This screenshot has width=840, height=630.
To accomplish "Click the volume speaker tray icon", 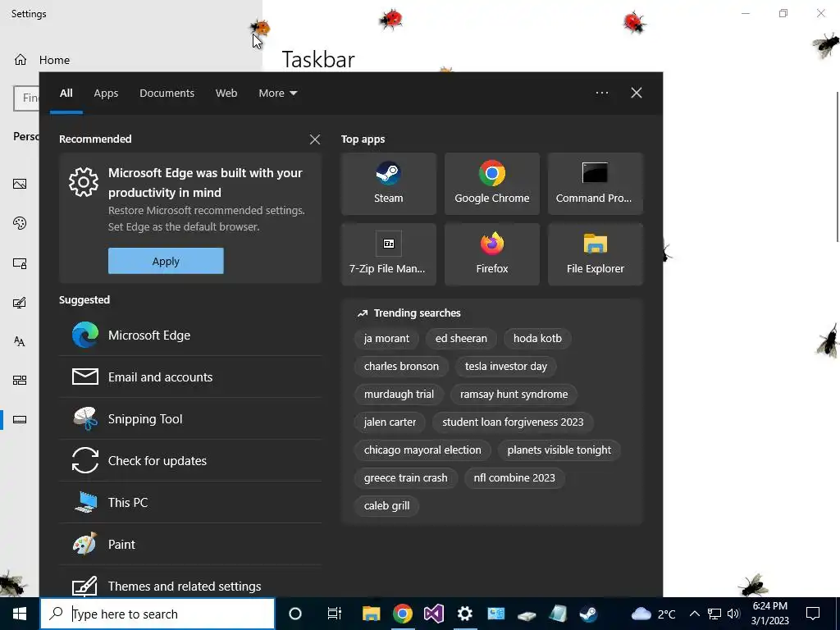I will coord(733,614).
